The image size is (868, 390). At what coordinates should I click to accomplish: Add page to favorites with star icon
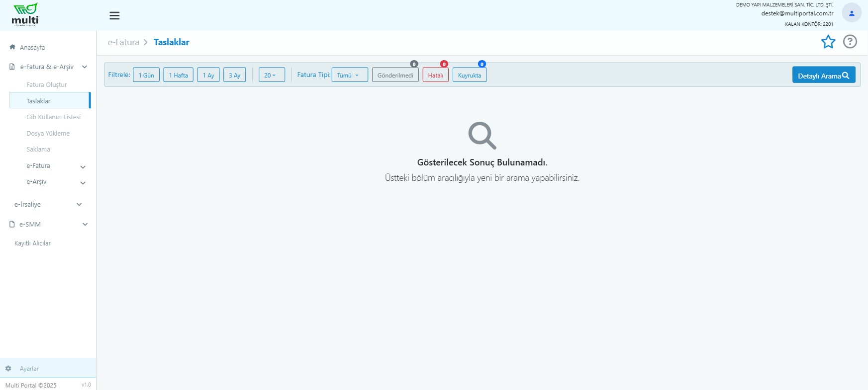(828, 42)
